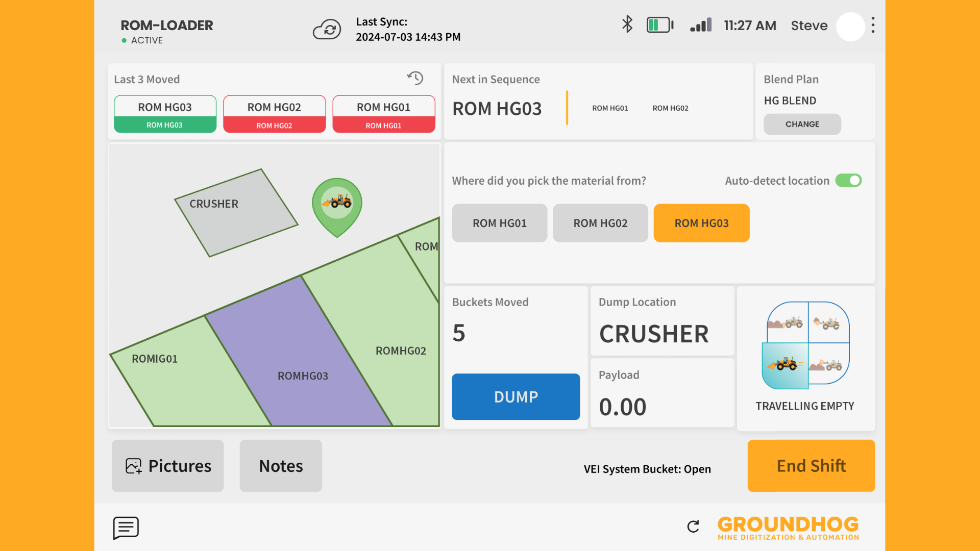Disable the Auto-detect location toggle
Viewport: 980px width, 551px height.
click(x=848, y=180)
